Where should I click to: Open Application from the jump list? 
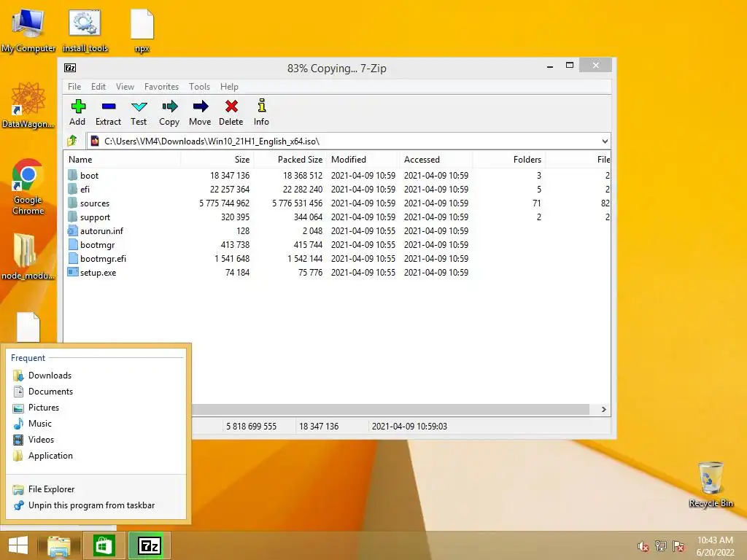click(x=96, y=456)
